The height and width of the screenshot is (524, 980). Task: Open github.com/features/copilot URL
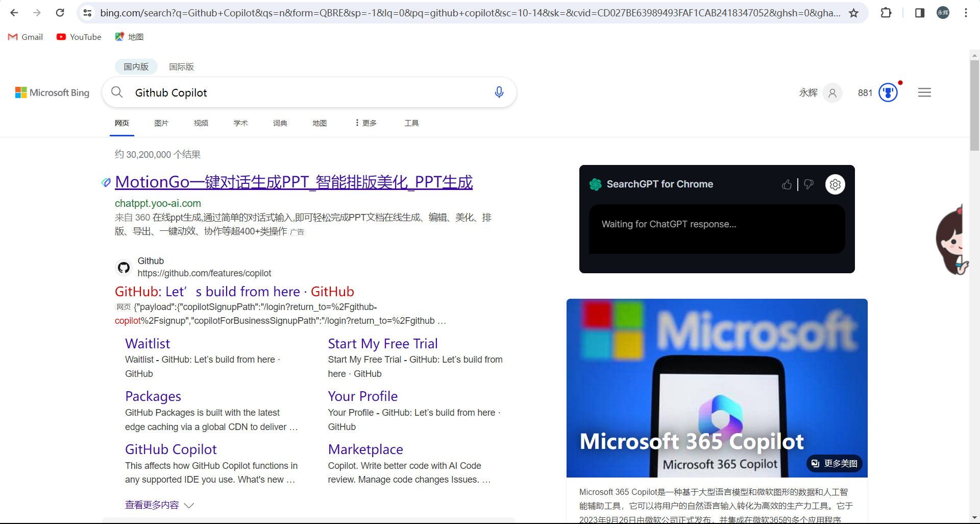[x=204, y=273]
